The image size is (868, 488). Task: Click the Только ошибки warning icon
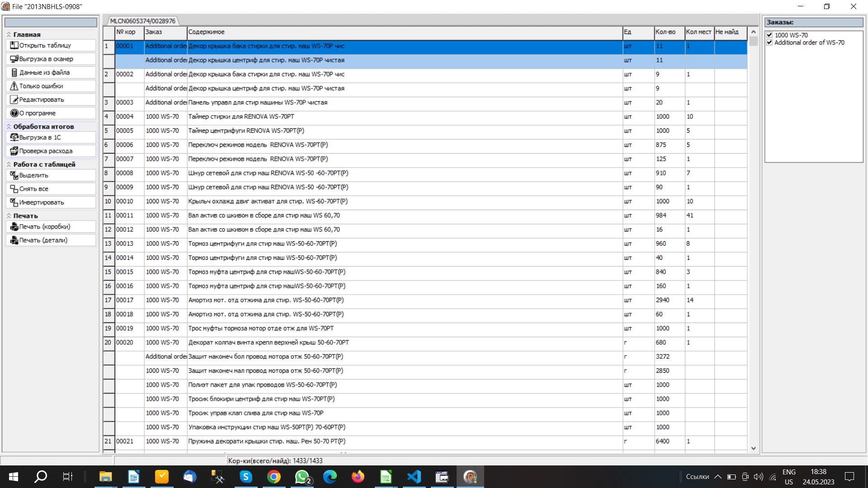[14, 86]
